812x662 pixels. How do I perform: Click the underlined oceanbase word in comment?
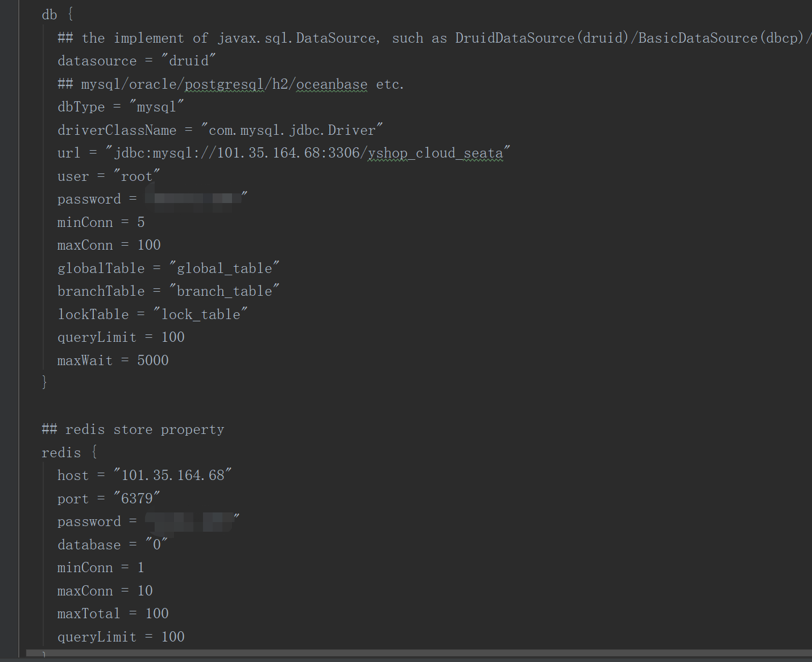[332, 84]
